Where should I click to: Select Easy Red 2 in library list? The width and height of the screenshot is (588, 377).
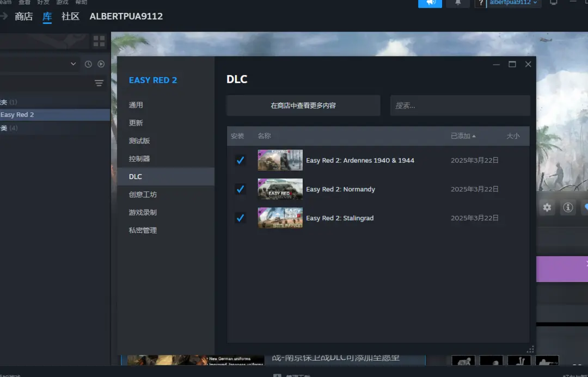click(55, 115)
